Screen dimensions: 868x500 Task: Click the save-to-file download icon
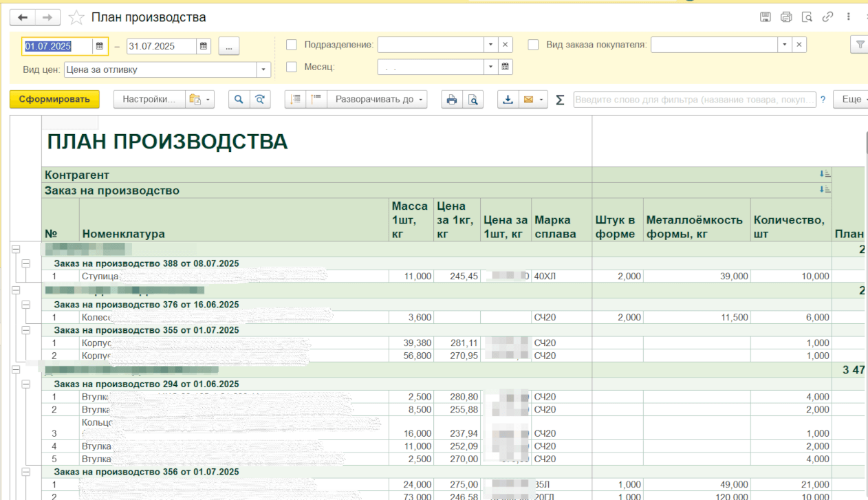pos(508,100)
